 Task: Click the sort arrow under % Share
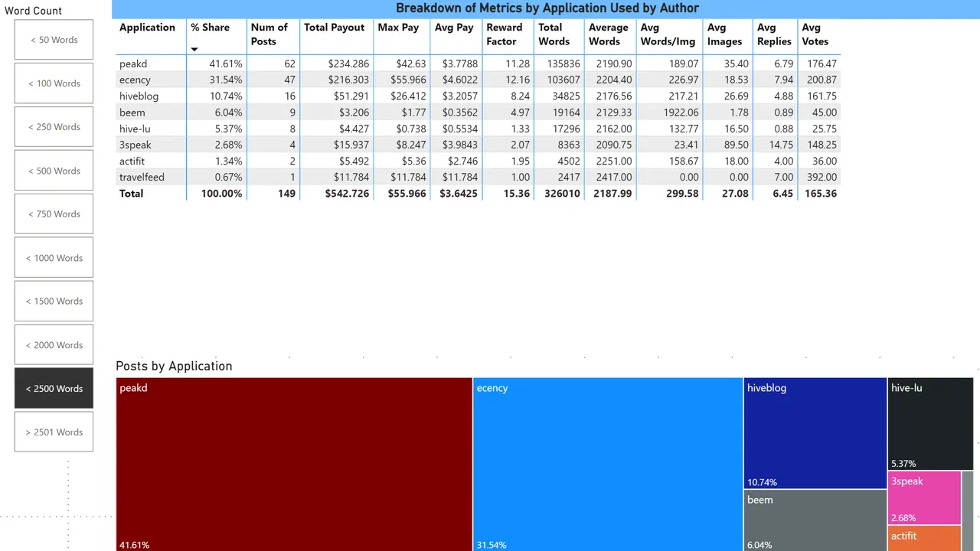coord(194,49)
